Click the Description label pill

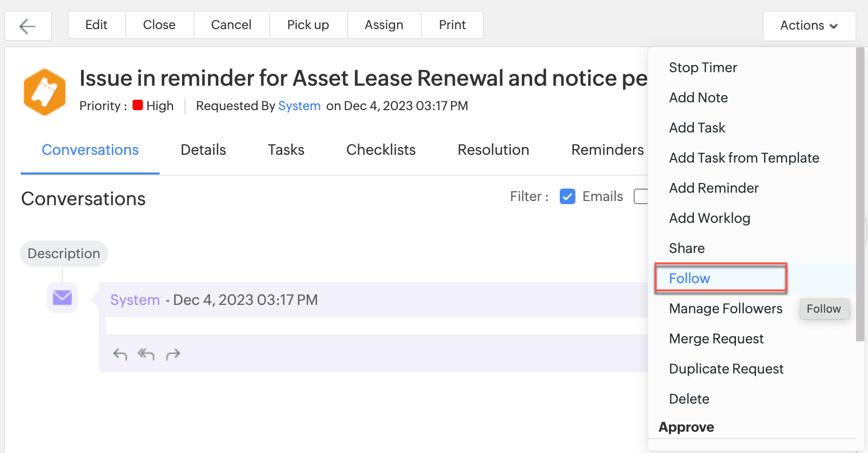[x=64, y=254]
